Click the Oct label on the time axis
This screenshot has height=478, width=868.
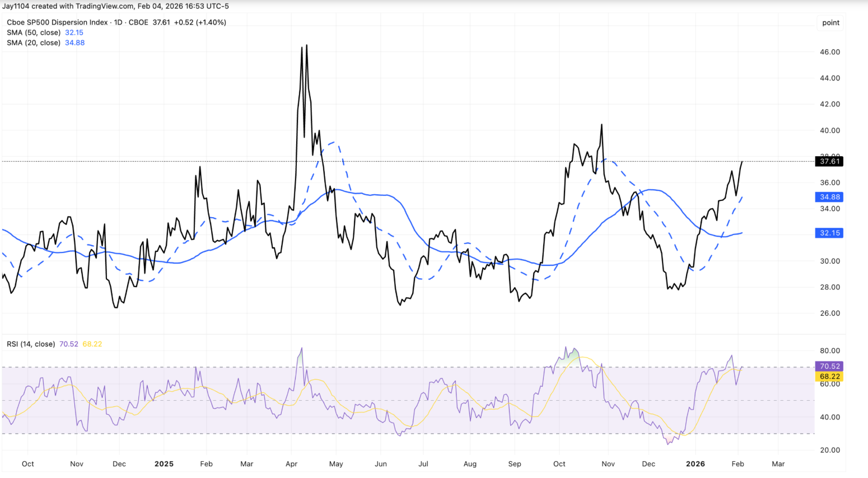coord(27,463)
